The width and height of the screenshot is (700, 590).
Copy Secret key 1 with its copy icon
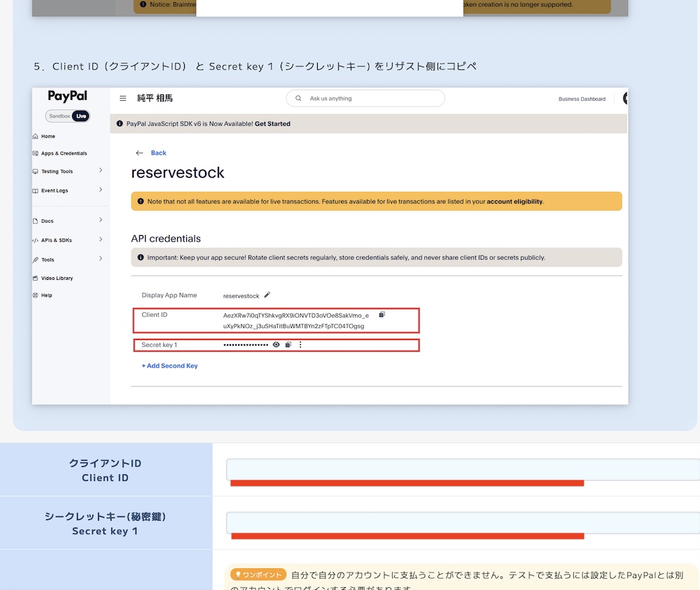(288, 345)
